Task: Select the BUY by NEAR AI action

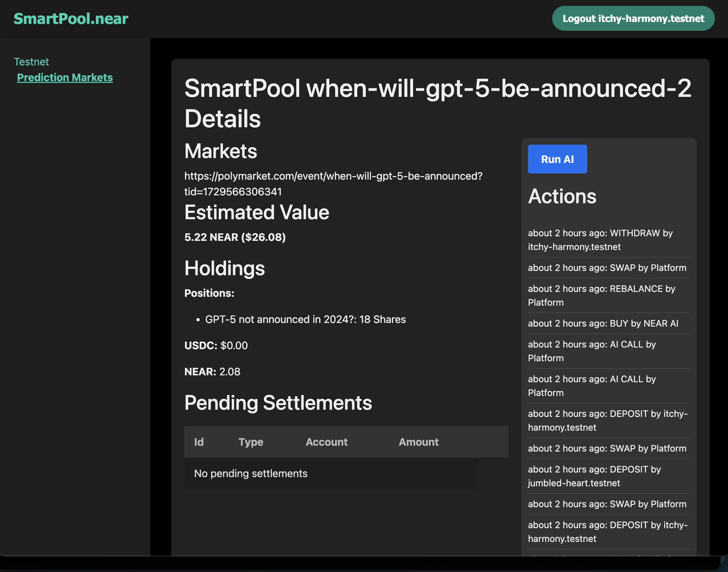Action: tap(603, 323)
